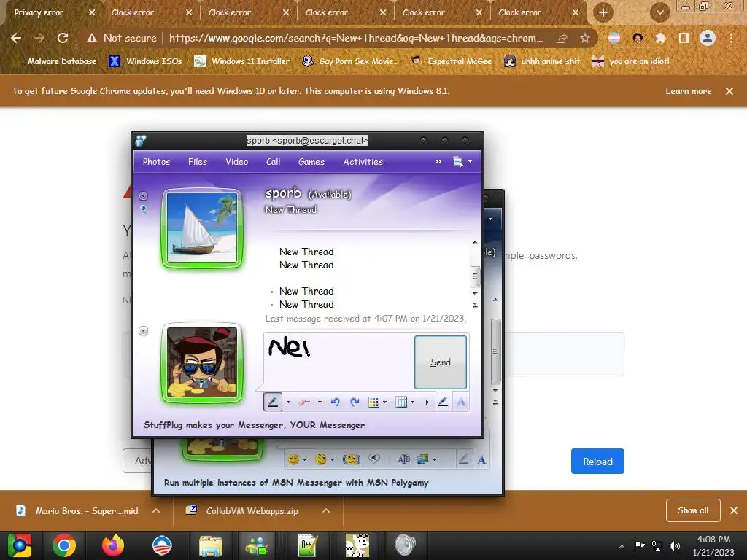
Task: Expand emoticon dropdown arrow in back window
Action: pos(304,459)
